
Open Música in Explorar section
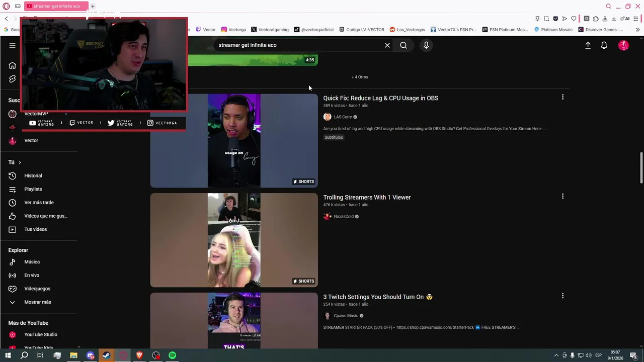[32, 262]
